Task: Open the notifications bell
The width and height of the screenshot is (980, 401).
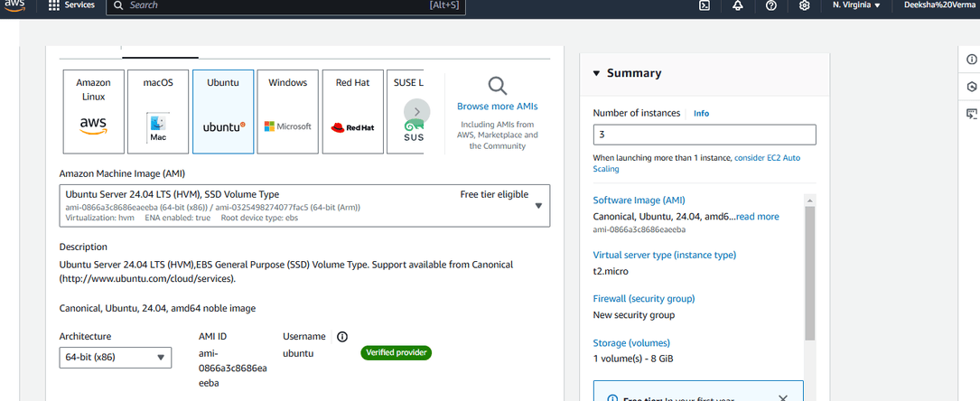Action: click(738, 5)
